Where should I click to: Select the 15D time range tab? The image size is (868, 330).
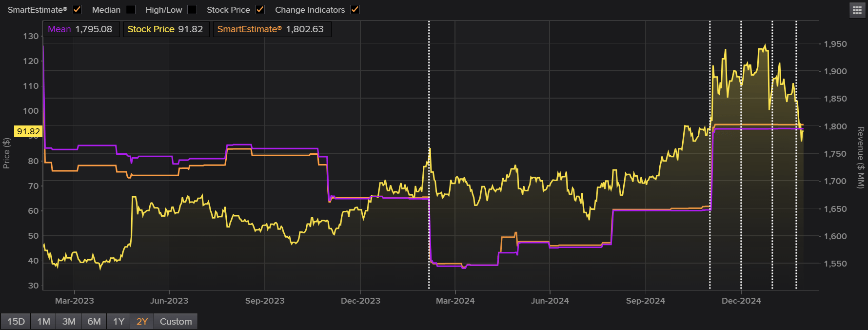16,321
